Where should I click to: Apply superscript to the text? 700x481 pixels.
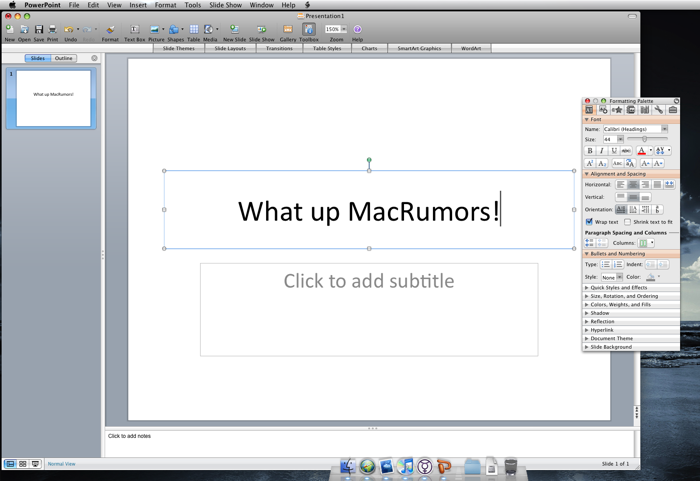pyautogui.click(x=590, y=163)
